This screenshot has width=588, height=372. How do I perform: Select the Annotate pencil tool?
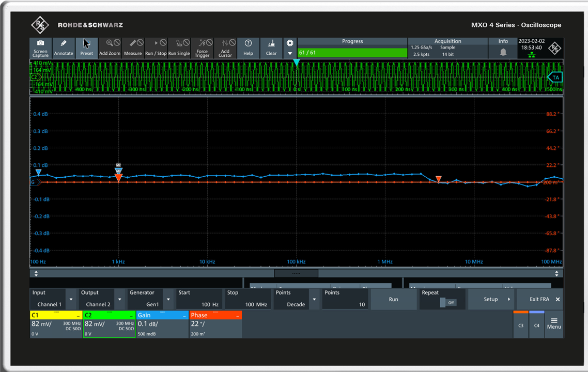tap(64, 48)
